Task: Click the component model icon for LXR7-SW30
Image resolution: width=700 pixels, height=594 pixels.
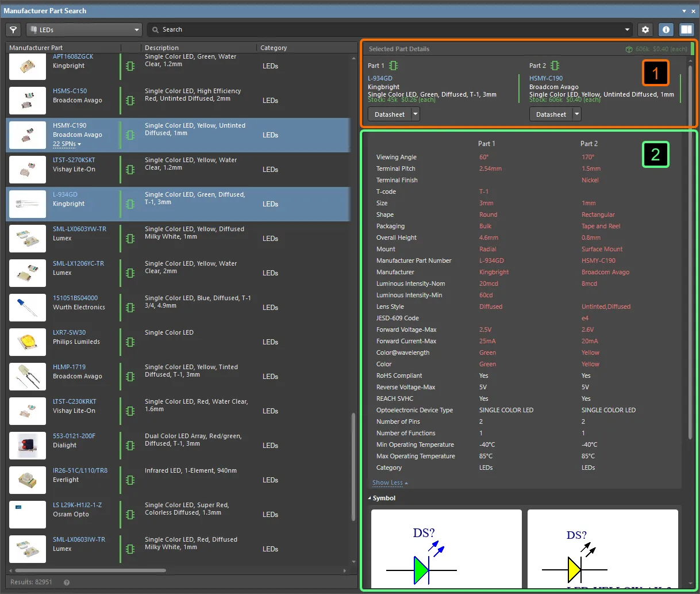Action: click(130, 342)
